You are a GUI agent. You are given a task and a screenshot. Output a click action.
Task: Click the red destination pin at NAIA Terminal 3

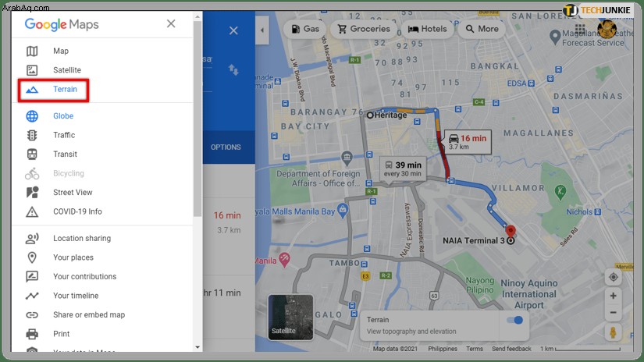[x=511, y=232]
